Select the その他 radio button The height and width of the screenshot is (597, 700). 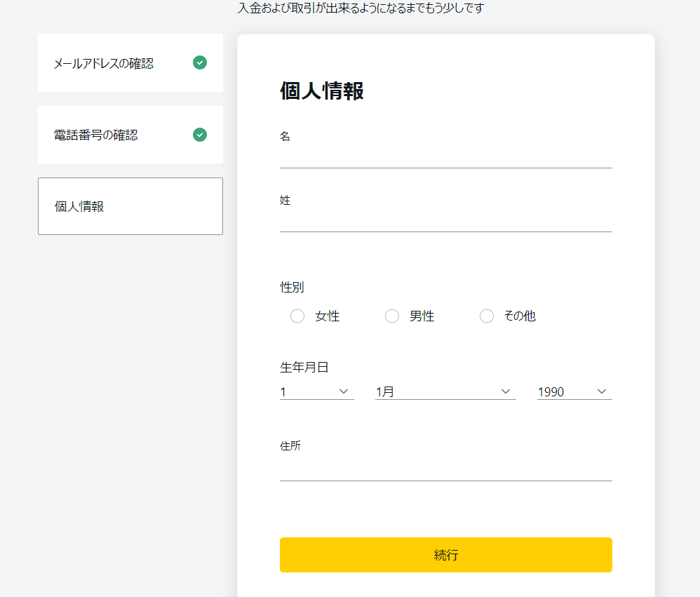(x=487, y=316)
